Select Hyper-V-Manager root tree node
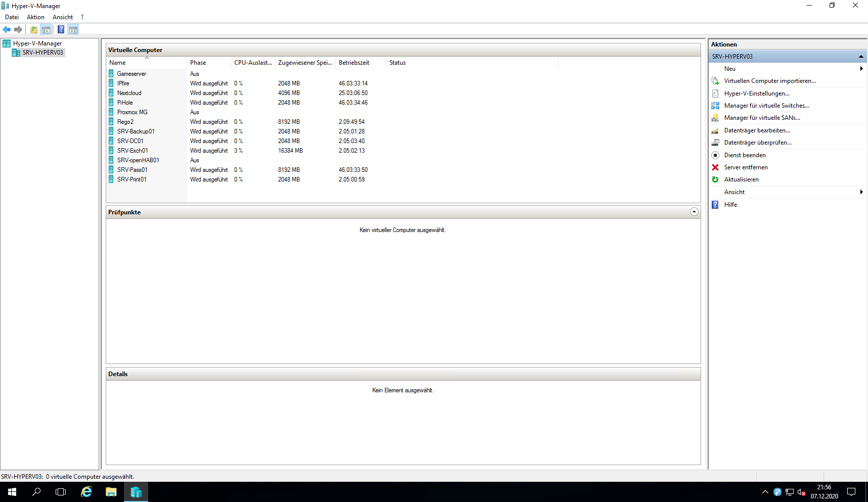The width and height of the screenshot is (868, 502). click(37, 43)
